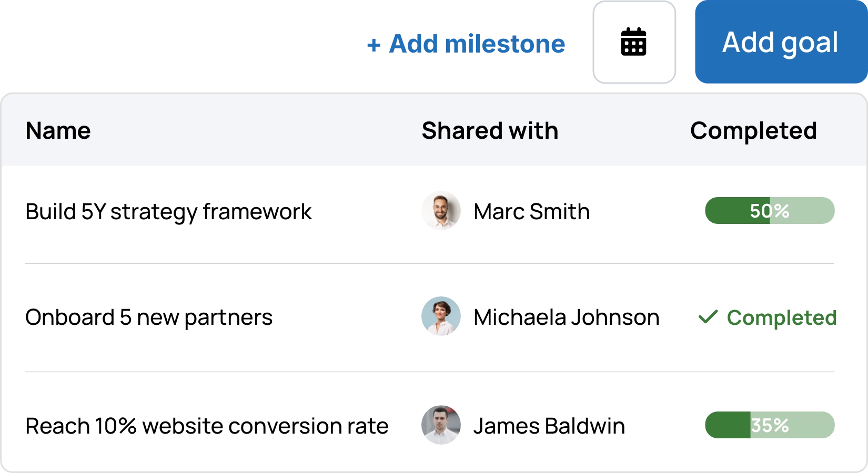Click the 50% progress bar
This screenshot has width=868, height=473.
[769, 211]
